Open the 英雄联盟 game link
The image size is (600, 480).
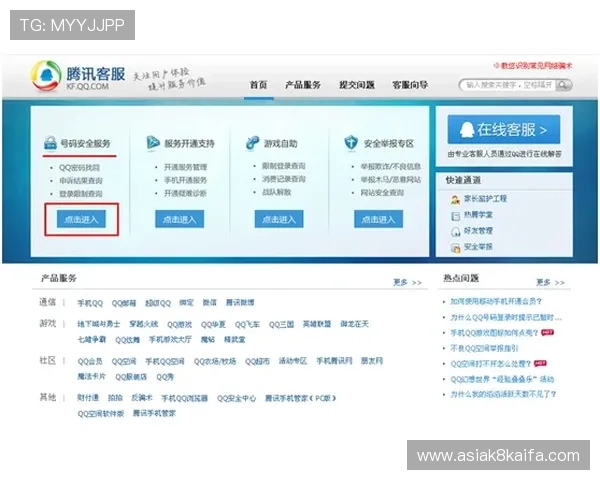[317, 324]
